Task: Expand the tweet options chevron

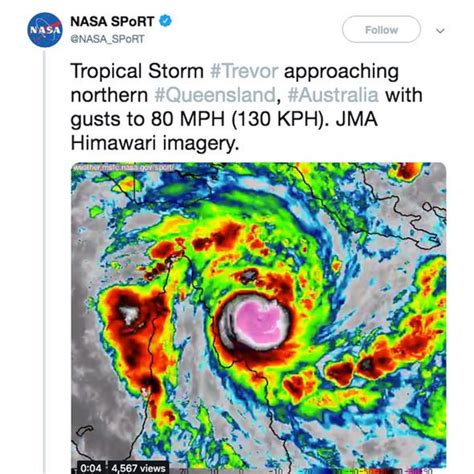Action: [x=440, y=31]
